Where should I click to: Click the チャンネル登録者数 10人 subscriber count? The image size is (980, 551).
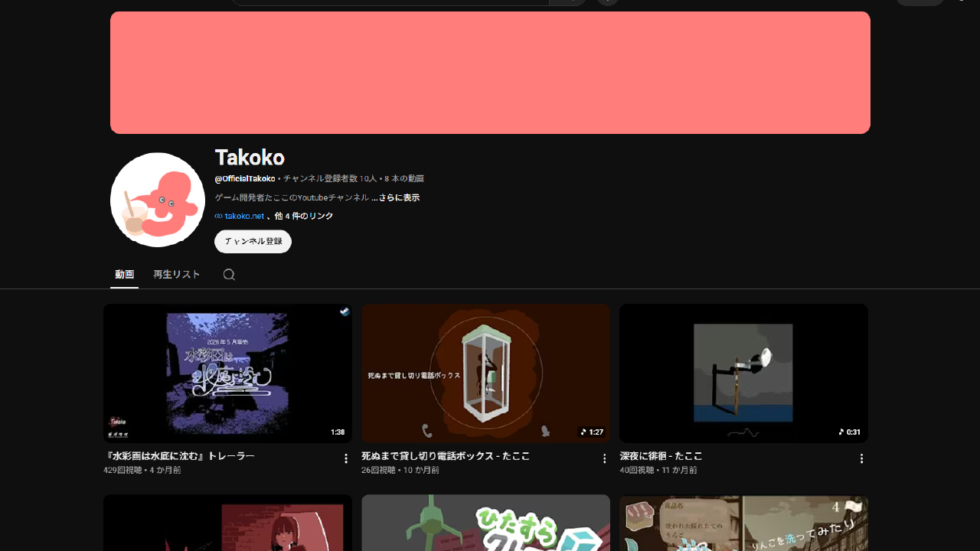[330, 178]
